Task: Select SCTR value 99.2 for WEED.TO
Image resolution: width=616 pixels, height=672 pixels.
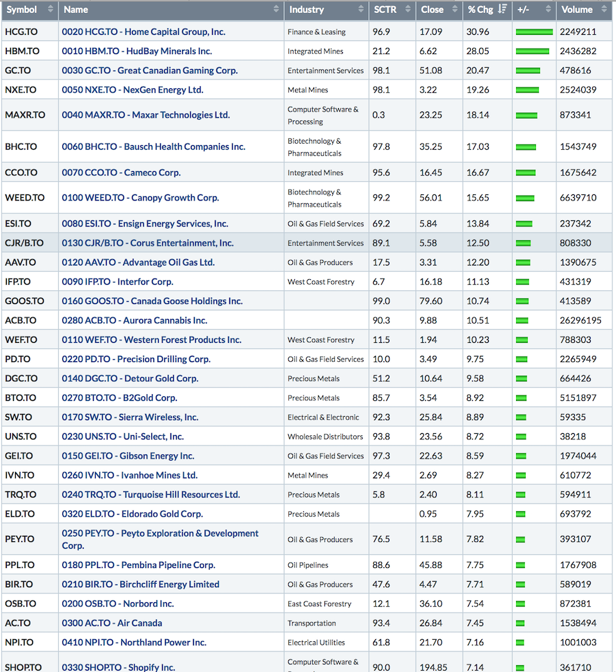Action: (381, 198)
